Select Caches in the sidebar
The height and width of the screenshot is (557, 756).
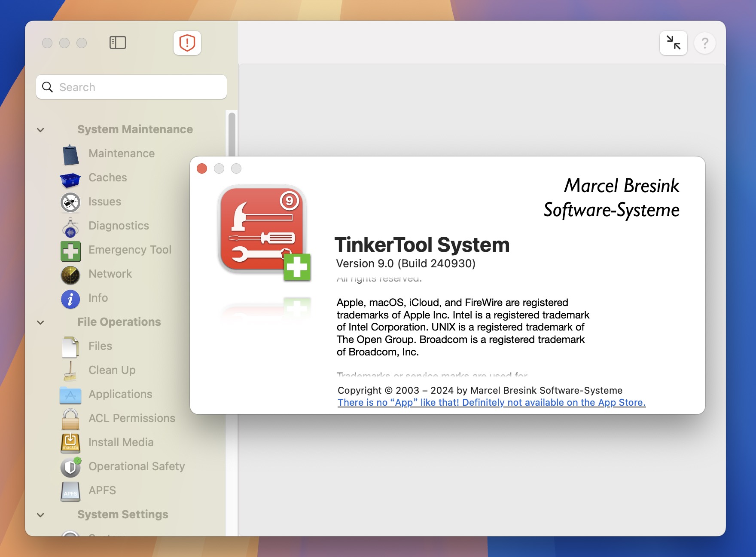(108, 178)
